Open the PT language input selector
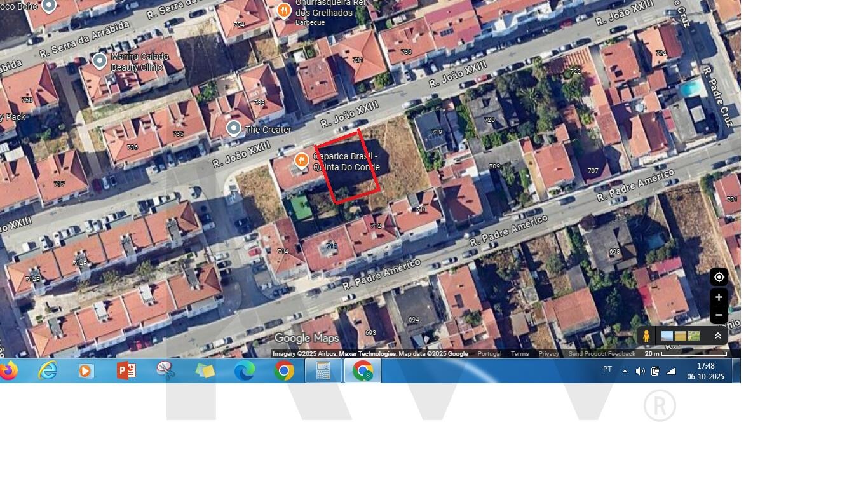The height and width of the screenshot is (488, 868). pos(607,370)
